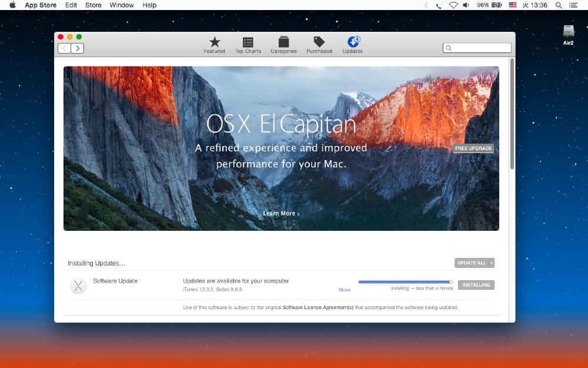Click the More link for update details
Image resolution: width=588 pixels, height=368 pixels.
[345, 290]
